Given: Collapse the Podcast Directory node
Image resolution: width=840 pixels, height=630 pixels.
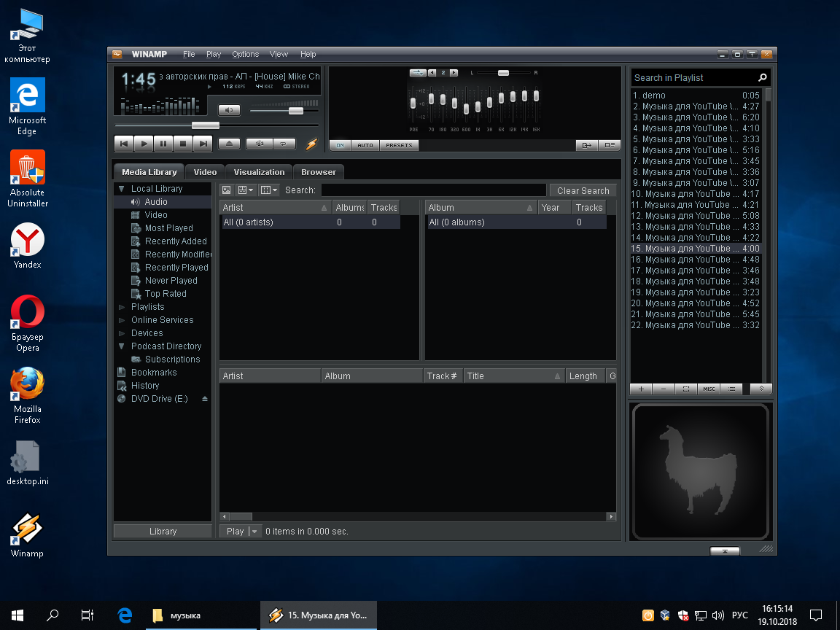Looking at the screenshot, I should click(x=122, y=346).
